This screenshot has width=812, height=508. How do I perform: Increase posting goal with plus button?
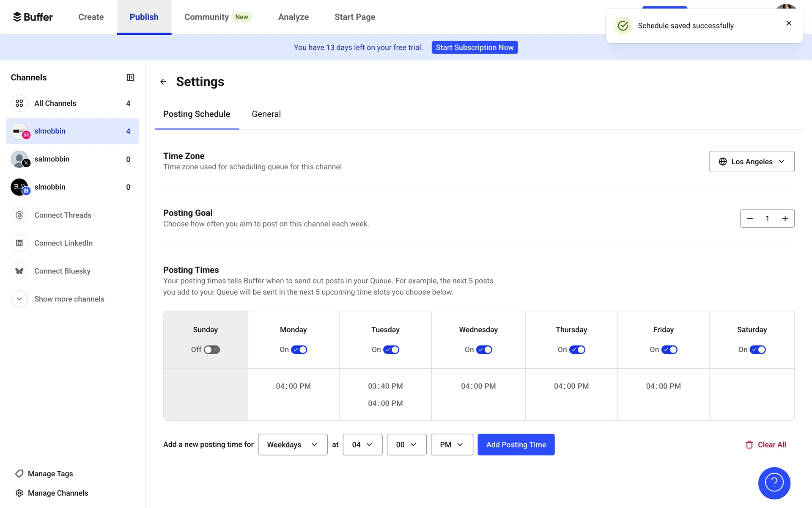785,218
